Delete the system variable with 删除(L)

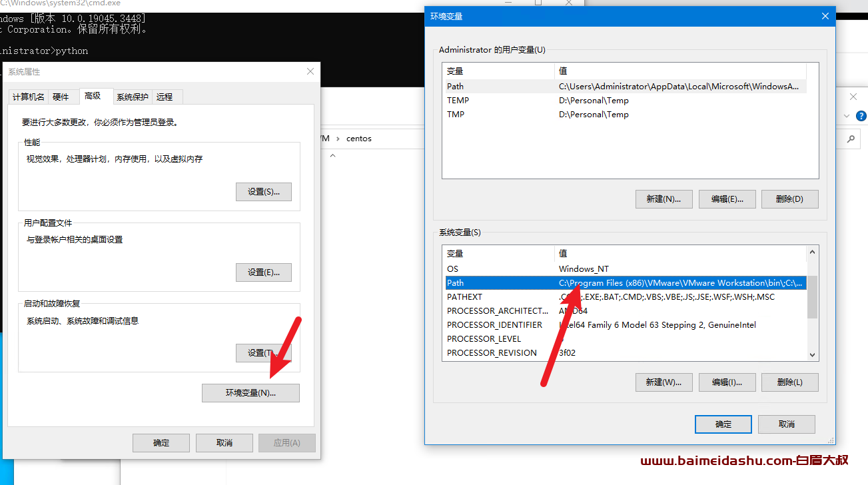click(x=790, y=382)
